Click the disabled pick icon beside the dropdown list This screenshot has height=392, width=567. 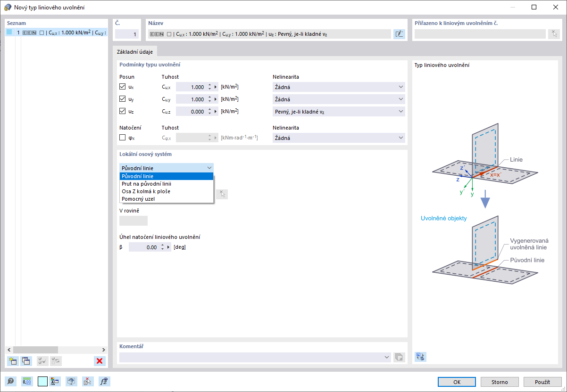(x=222, y=194)
